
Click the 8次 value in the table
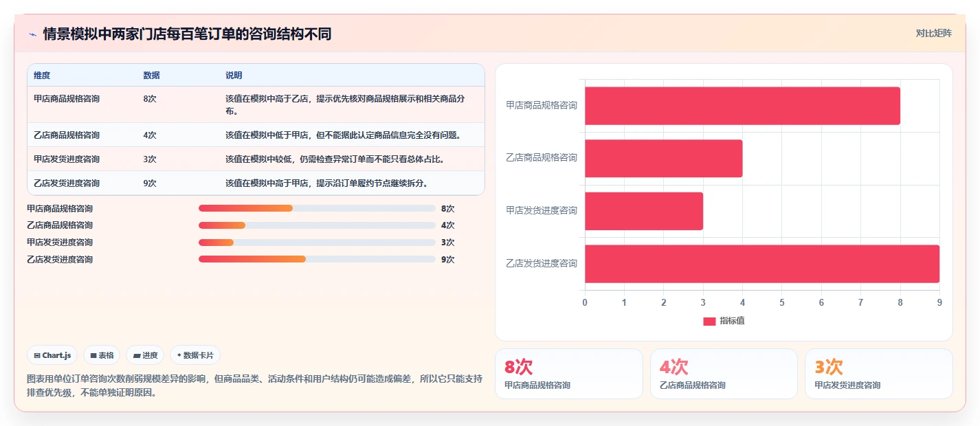click(150, 99)
